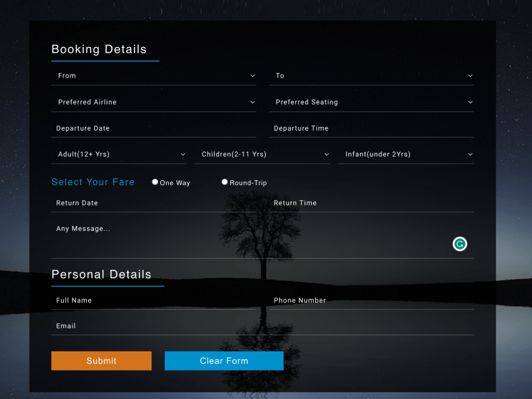532x399 pixels.
Task: Click the Return Date field
Action: 154,203
